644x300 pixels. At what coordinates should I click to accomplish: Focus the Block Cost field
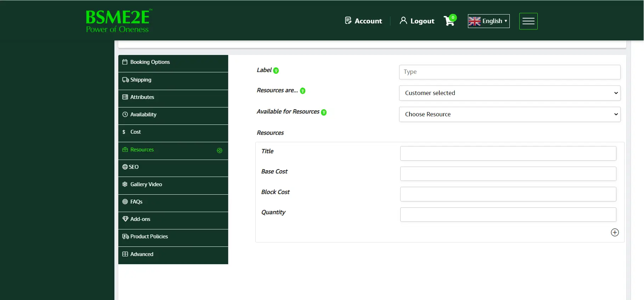click(x=508, y=194)
